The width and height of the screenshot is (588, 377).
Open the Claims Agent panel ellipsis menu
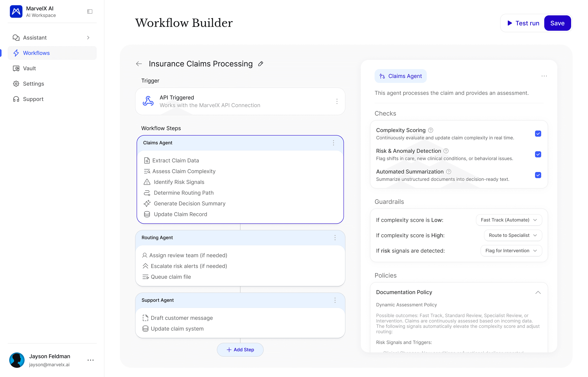pyautogui.click(x=544, y=76)
